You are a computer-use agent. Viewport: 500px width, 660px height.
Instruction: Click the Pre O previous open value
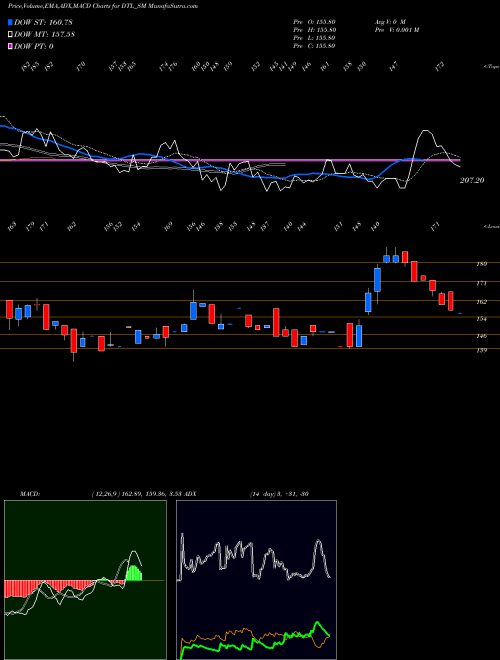(314, 21)
